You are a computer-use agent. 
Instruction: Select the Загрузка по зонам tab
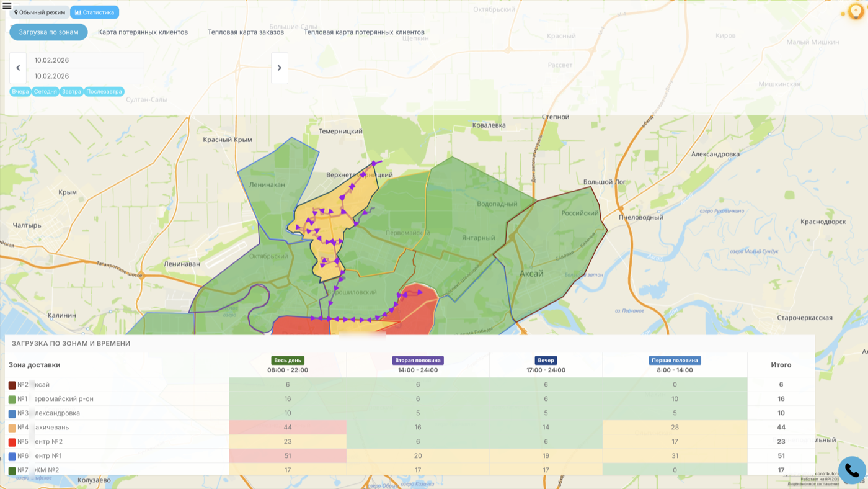[x=48, y=32]
